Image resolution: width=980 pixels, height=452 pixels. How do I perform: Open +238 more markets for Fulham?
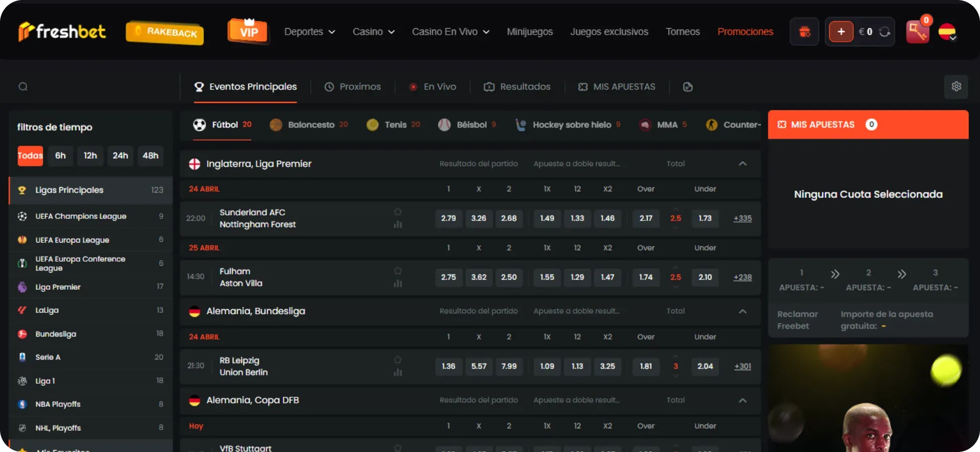[742, 277]
